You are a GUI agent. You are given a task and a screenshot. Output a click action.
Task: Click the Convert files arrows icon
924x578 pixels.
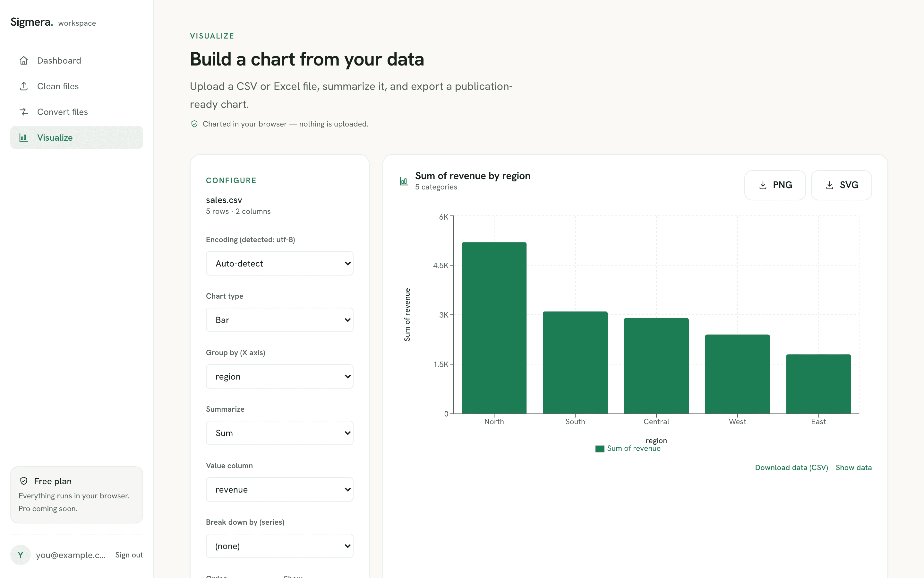tap(24, 112)
